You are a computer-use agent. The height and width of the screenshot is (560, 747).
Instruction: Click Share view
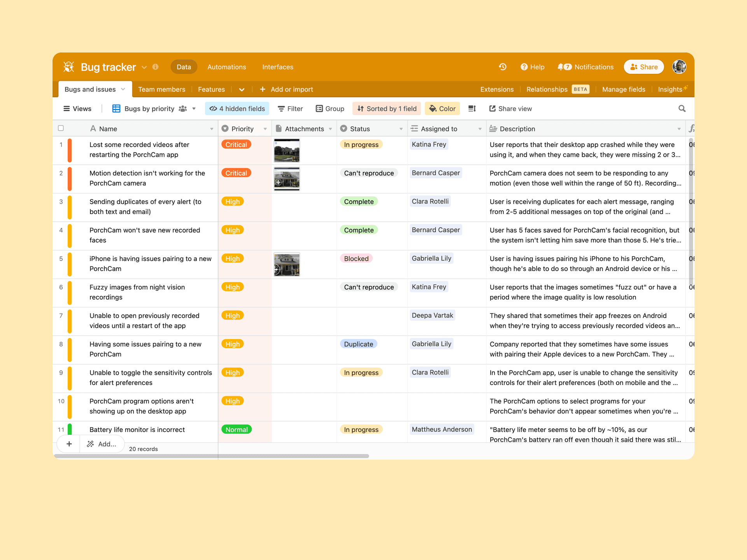[510, 108]
